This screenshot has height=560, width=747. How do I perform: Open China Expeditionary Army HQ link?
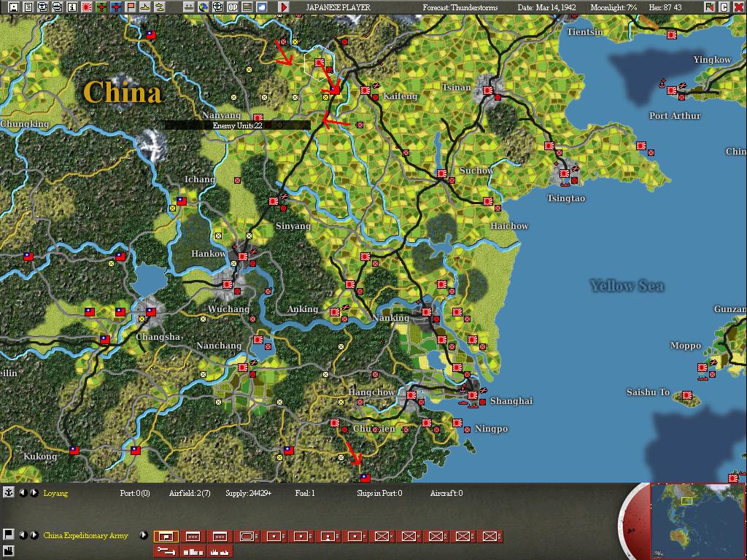click(86, 536)
